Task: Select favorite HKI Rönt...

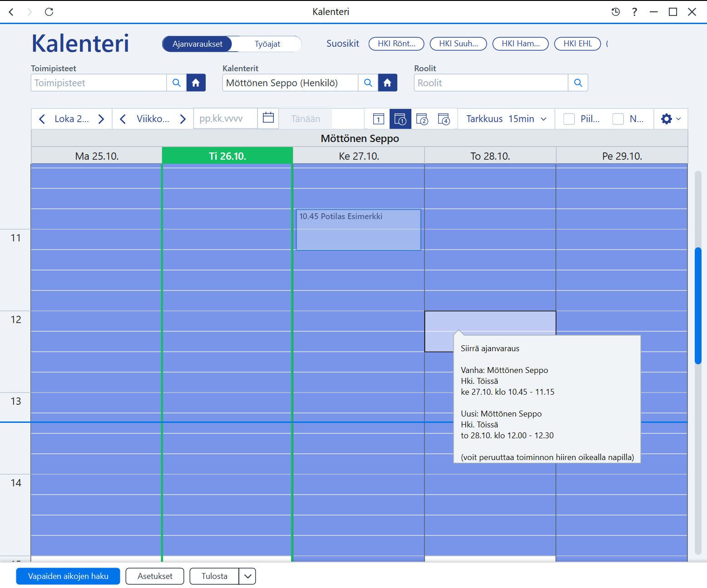Action: point(396,44)
